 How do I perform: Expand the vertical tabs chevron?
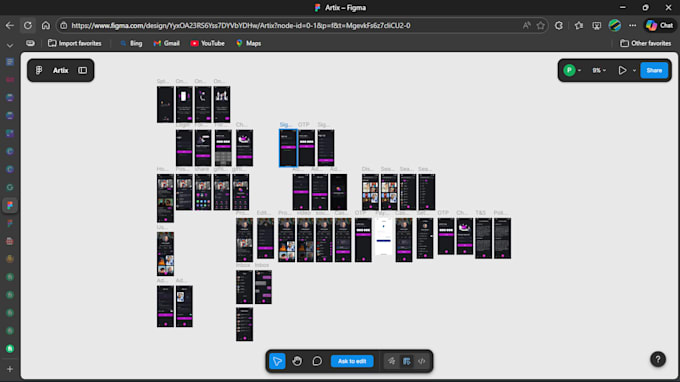tap(10, 45)
